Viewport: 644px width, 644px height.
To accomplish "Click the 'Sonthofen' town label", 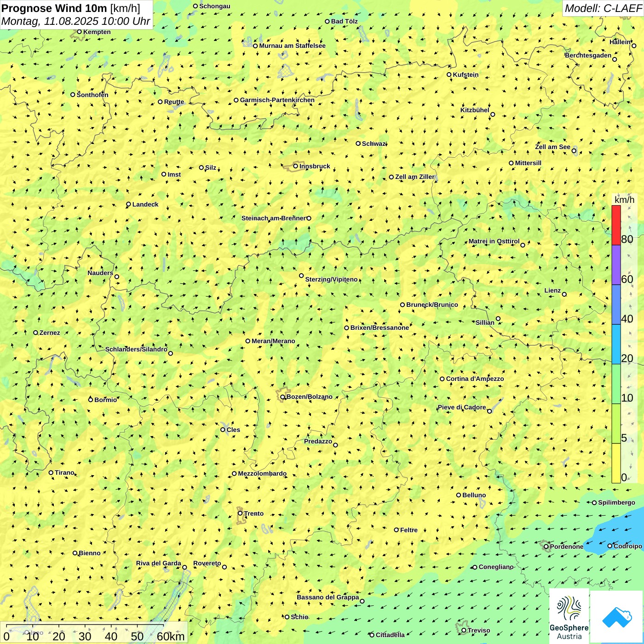I will pyautogui.click(x=92, y=95).
